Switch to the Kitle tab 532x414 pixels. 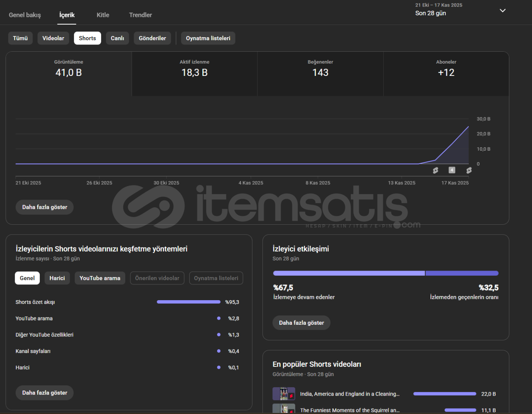[x=103, y=15]
